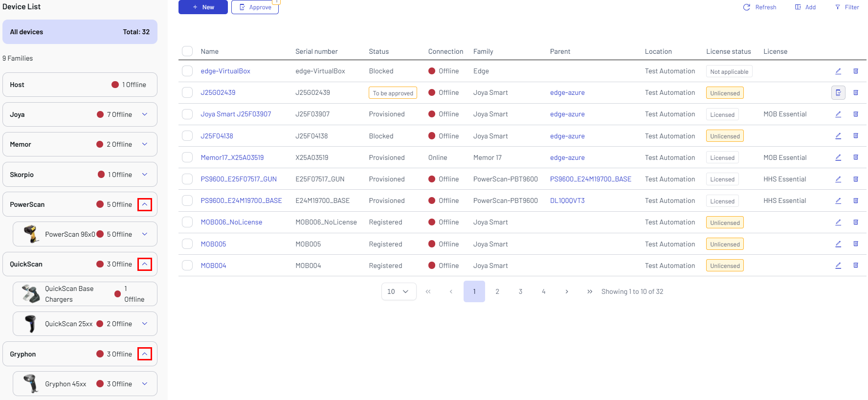The height and width of the screenshot is (400, 868).
Task: Go to page 3
Action: pyautogui.click(x=520, y=291)
